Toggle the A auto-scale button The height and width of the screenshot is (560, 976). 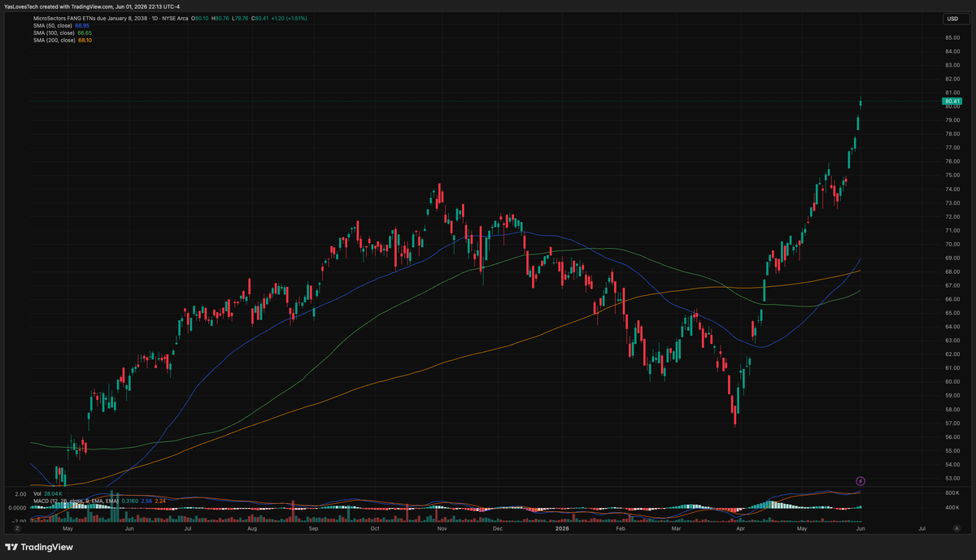tap(955, 527)
